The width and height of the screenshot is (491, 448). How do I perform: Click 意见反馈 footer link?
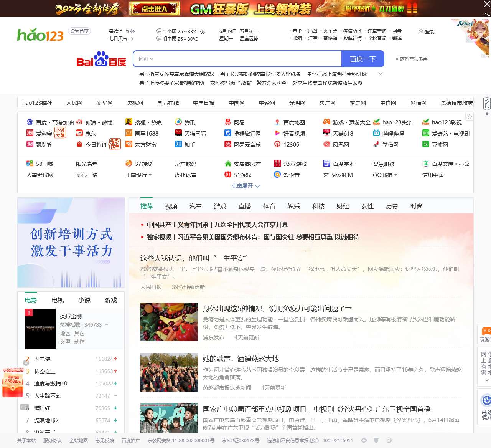[x=105, y=440]
